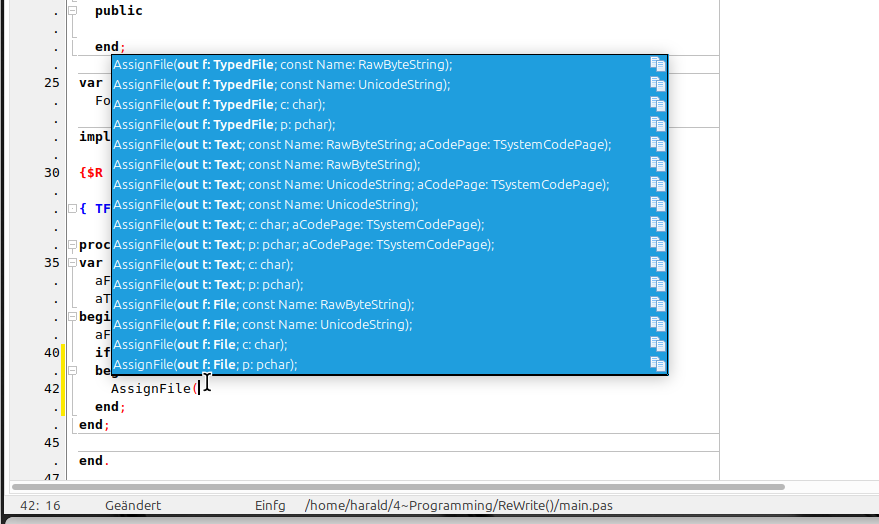This screenshot has width=879, height=524.
Task: Collapse the 'proc' procedure fold marker
Action: click(72, 244)
